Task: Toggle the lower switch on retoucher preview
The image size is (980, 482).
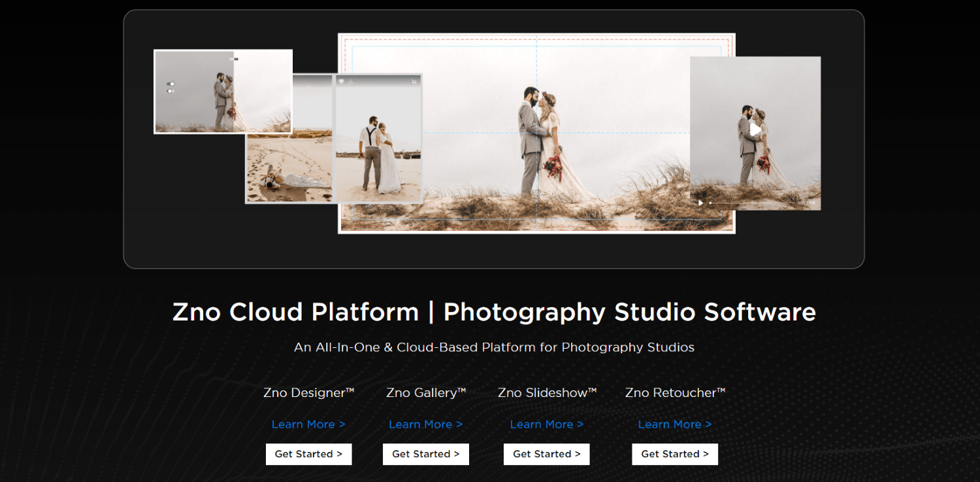Action: (171, 91)
